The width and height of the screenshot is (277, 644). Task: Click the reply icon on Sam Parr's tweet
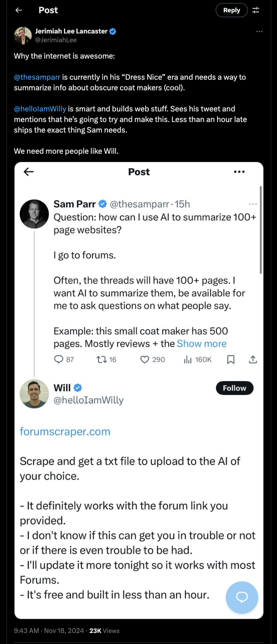tap(58, 359)
